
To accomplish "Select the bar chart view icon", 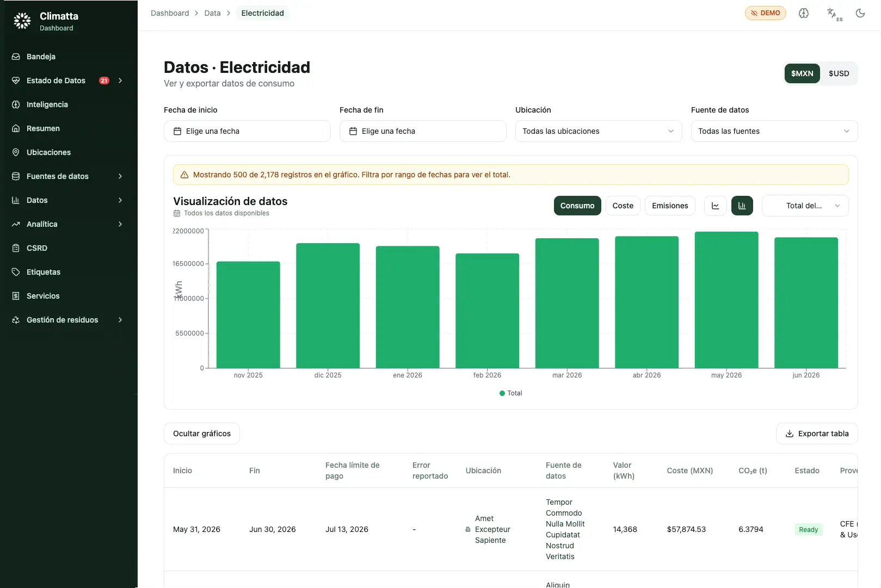I will pos(742,206).
